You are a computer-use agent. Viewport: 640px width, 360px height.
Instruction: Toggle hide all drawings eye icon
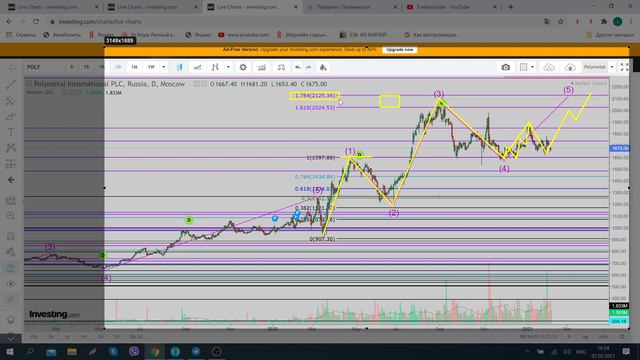pos(11,284)
